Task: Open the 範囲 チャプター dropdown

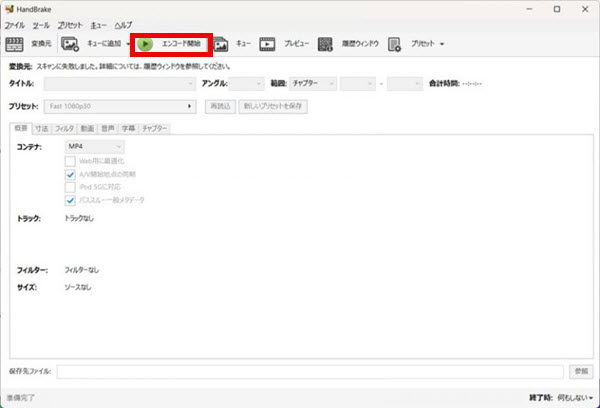Action: (311, 83)
